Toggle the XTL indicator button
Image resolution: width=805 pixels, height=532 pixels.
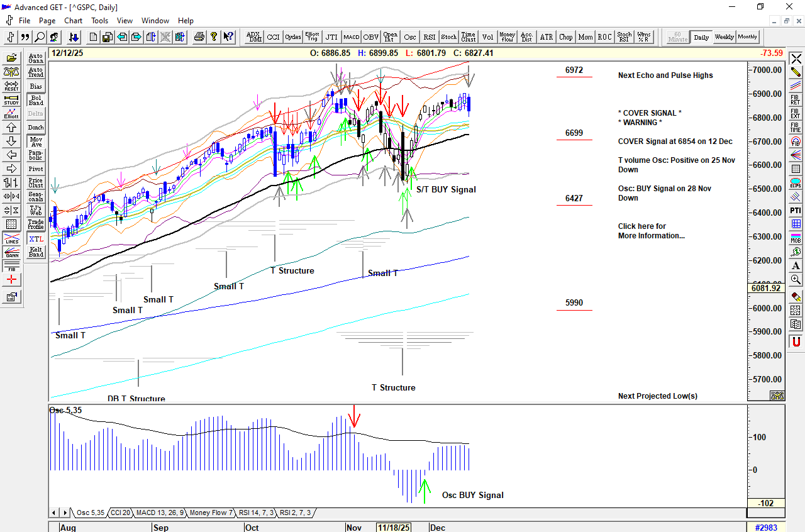[36, 239]
